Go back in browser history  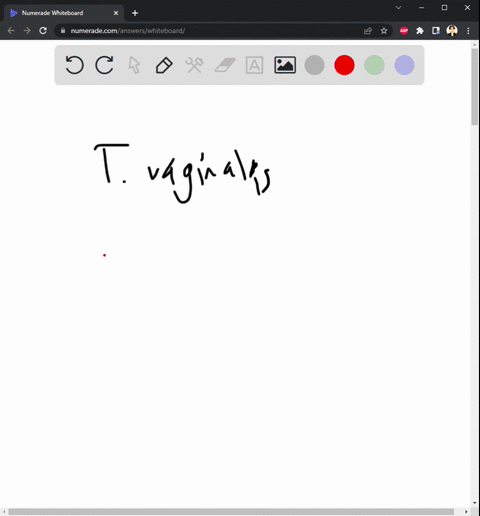point(11,31)
